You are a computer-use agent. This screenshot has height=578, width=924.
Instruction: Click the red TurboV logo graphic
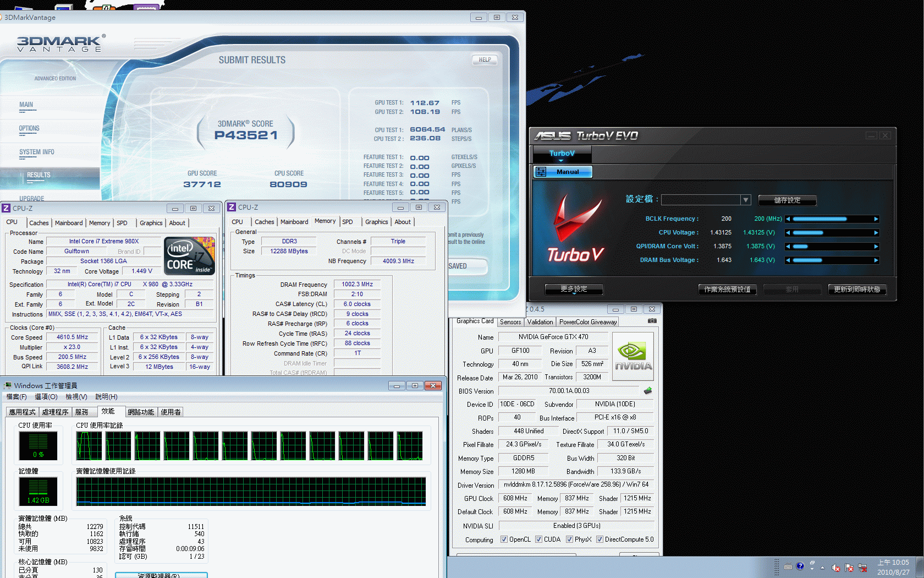pyautogui.click(x=576, y=227)
